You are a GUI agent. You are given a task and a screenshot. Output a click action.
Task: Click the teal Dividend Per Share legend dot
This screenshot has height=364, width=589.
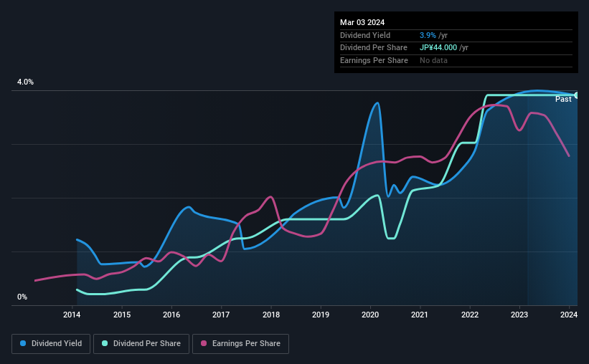pos(105,343)
